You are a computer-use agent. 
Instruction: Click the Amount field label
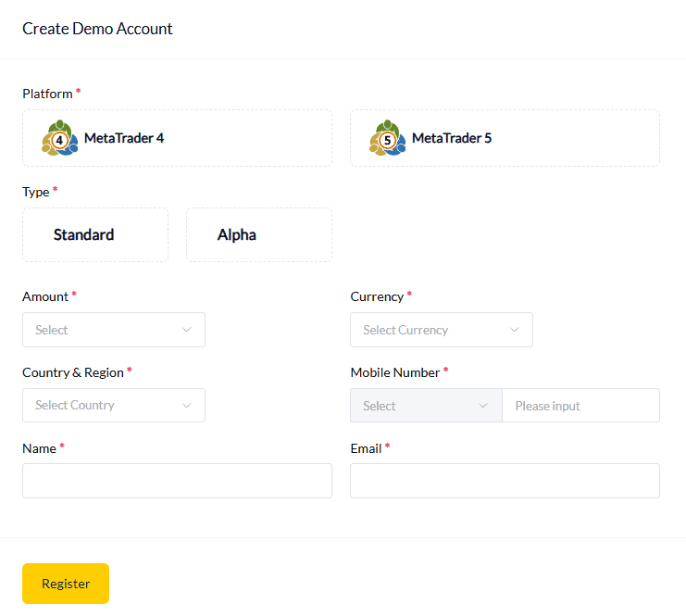tap(45, 296)
